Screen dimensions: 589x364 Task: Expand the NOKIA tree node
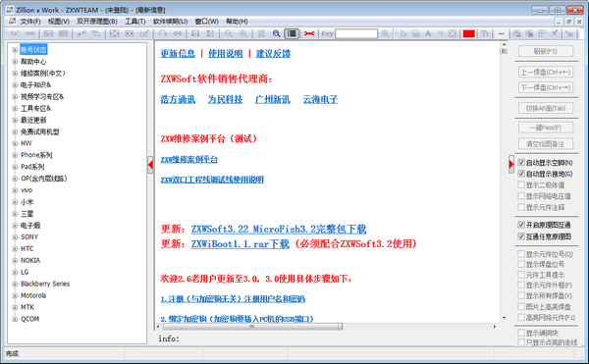pyautogui.click(x=15, y=260)
